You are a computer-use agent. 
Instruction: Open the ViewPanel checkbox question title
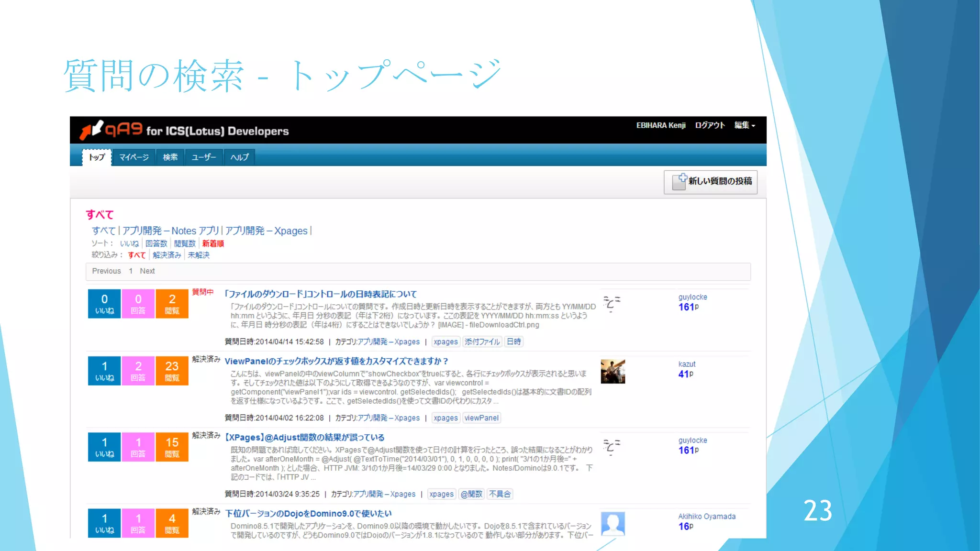click(x=336, y=361)
